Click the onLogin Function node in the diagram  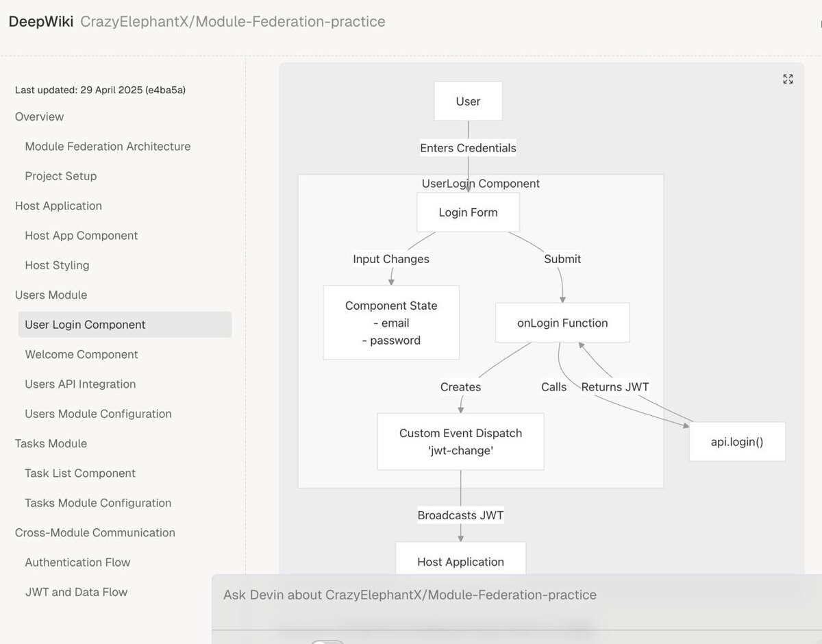pyautogui.click(x=562, y=323)
